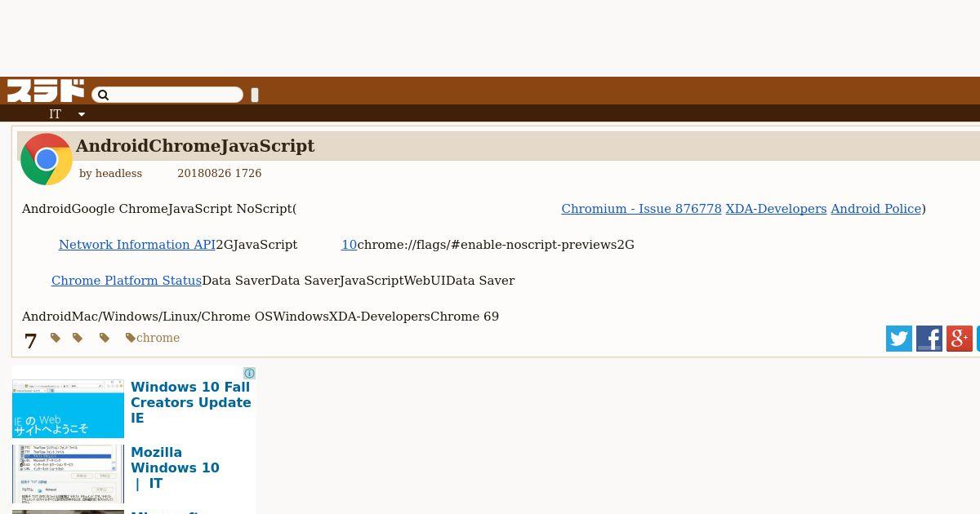The width and height of the screenshot is (980, 514).
Task: Open the AndroidChromeJavaScript story title
Action: pos(195,146)
